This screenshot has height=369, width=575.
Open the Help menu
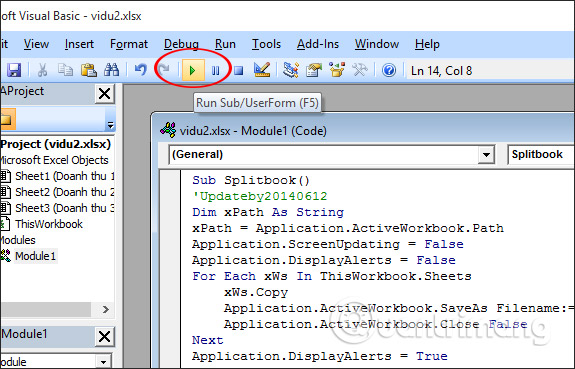tap(427, 44)
